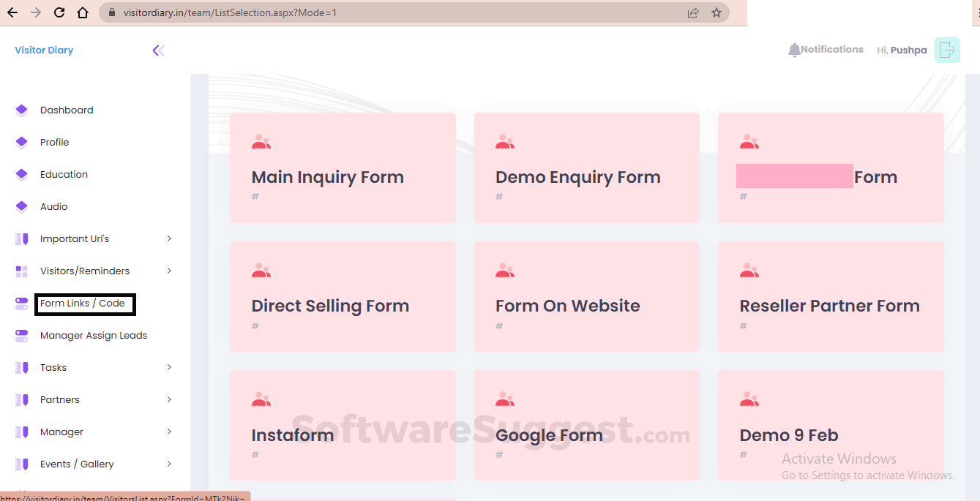
Task: Expand the Partners section in sidebar
Action: [x=169, y=399]
